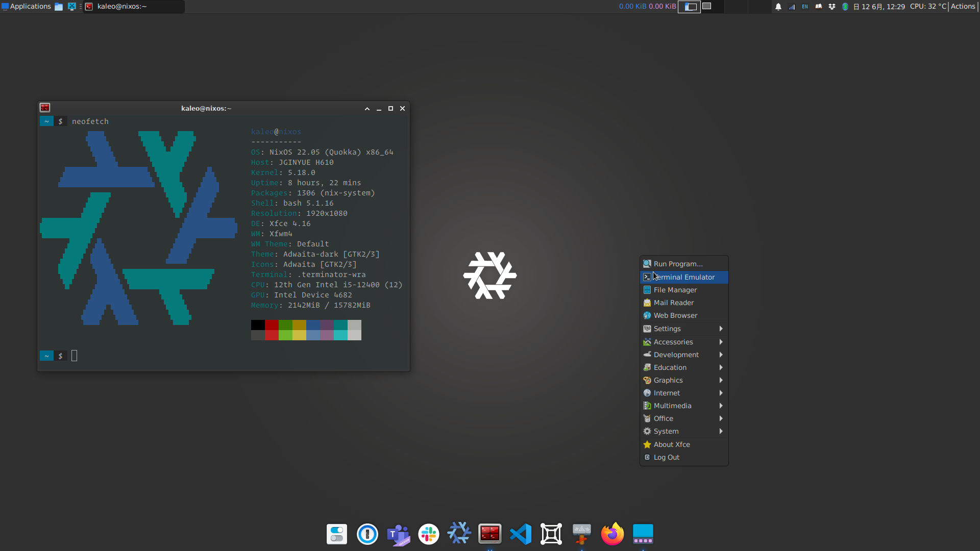Image resolution: width=980 pixels, height=551 pixels.
Task: Open Firefox browser from the dock
Action: pos(612,534)
